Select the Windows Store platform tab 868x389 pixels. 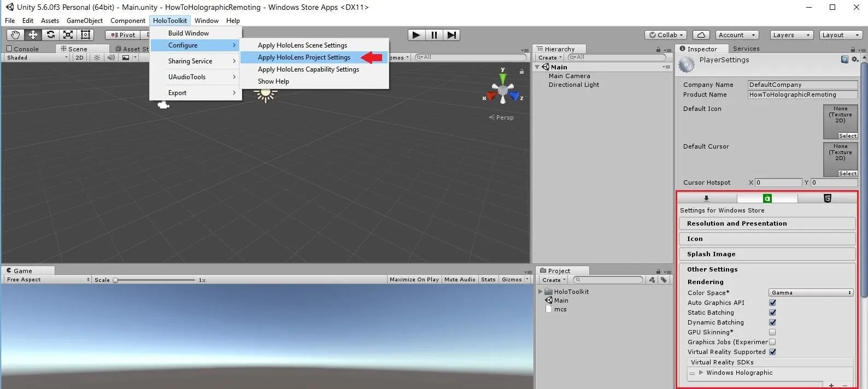click(767, 198)
